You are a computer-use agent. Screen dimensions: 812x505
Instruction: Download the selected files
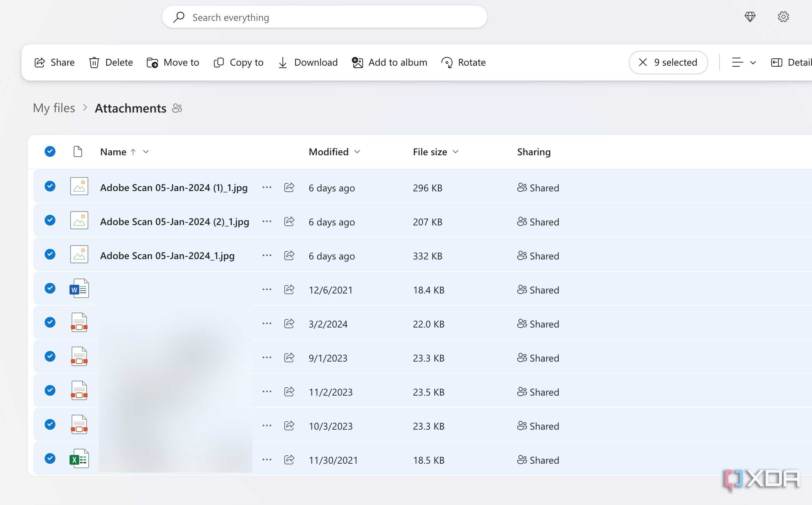point(308,63)
